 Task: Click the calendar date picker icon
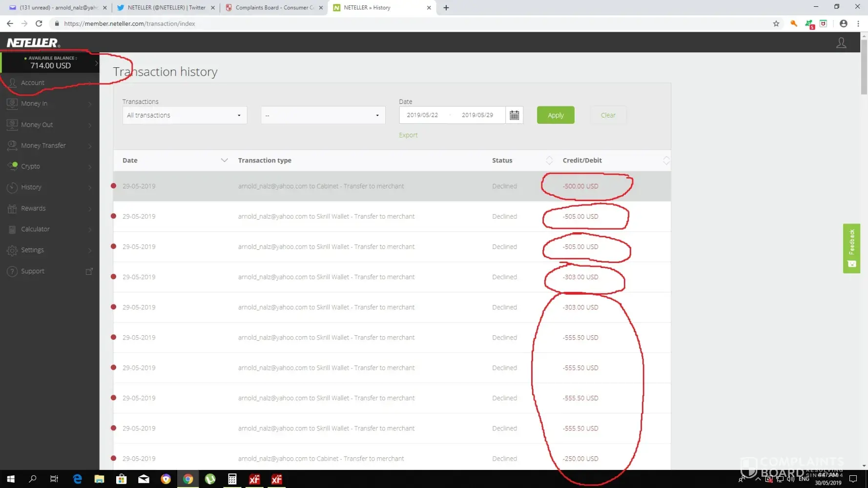(x=514, y=115)
